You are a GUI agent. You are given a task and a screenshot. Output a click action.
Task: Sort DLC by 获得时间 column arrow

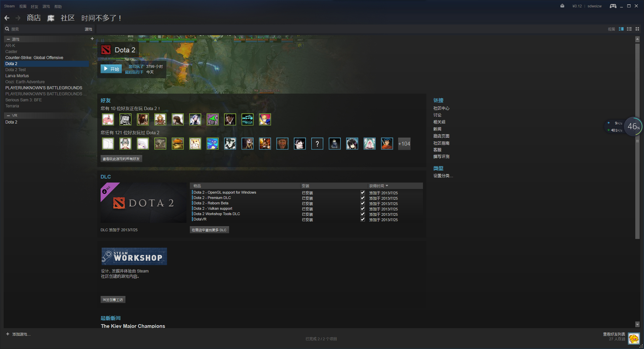click(387, 186)
